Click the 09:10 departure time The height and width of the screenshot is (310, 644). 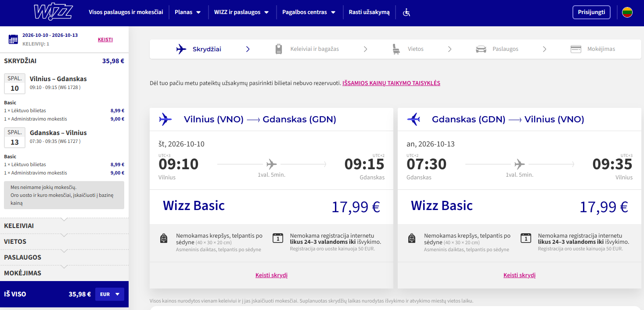(178, 164)
